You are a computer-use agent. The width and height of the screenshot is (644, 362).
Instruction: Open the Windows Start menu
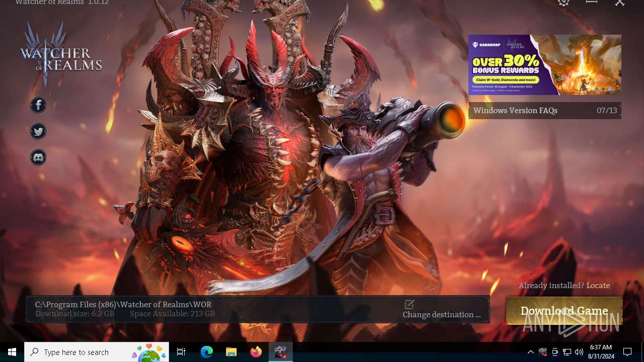[x=12, y=352]
